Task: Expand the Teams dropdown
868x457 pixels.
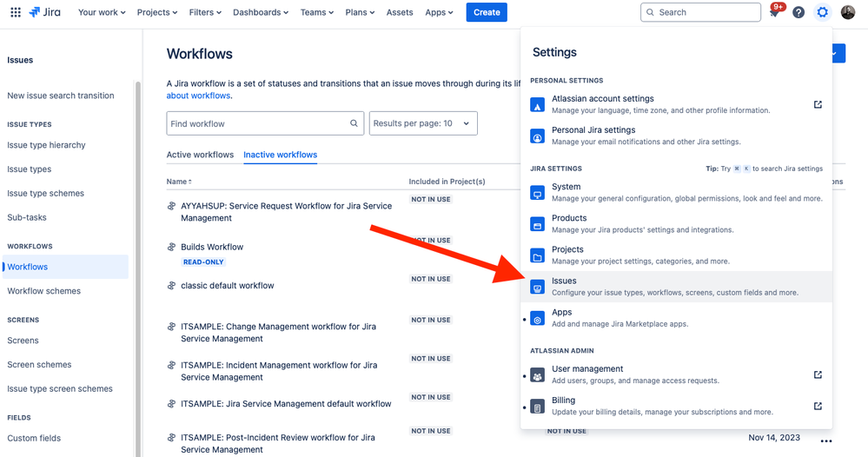Action: pos(316,12)
